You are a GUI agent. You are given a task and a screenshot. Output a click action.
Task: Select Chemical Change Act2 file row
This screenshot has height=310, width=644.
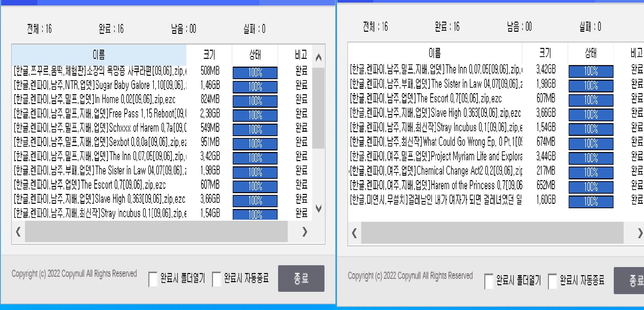coord(436,171)
